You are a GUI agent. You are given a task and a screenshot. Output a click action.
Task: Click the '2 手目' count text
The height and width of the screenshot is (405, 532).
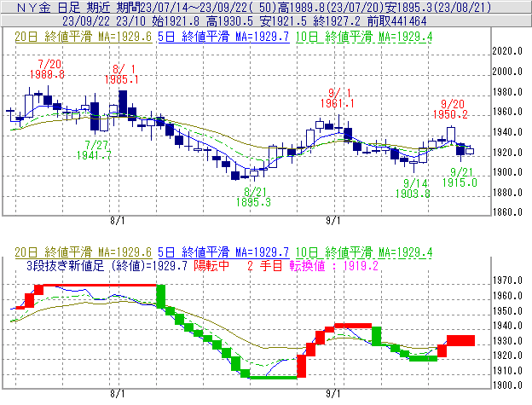[264, 265]
